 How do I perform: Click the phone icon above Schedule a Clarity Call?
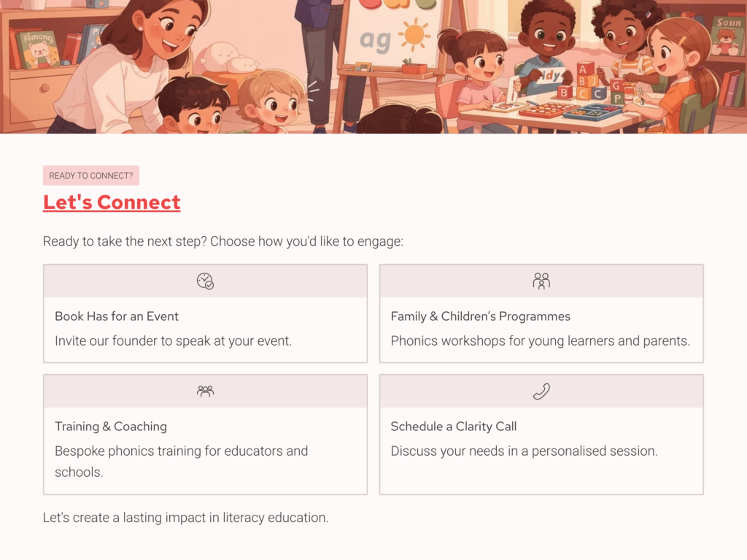click(x=541, y=392)
